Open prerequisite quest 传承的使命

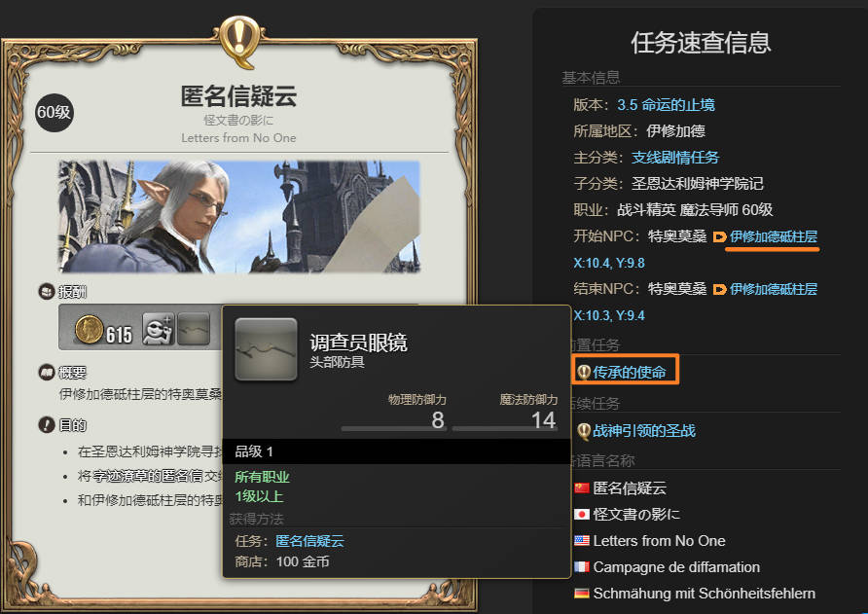[x=630, y=372]
